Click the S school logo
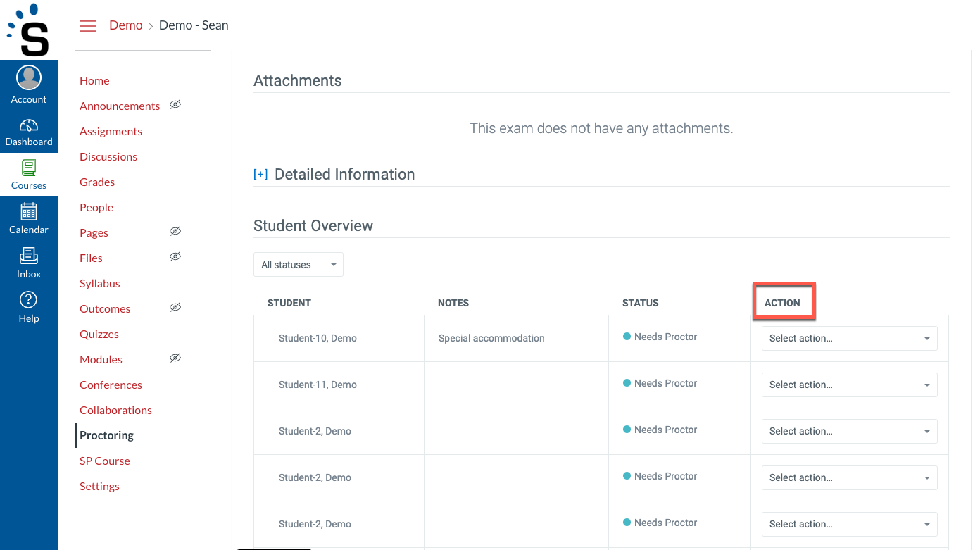The width and height of the screenshot is (980, 550). pyautogui.click(x=29, y=30)
